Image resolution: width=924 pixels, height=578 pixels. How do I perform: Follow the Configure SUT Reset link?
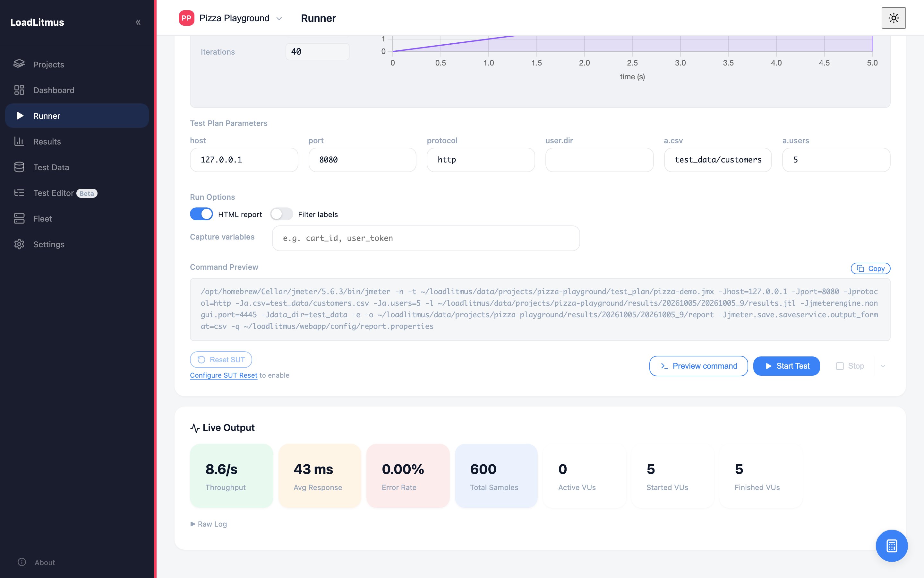(x=223, y=375)
